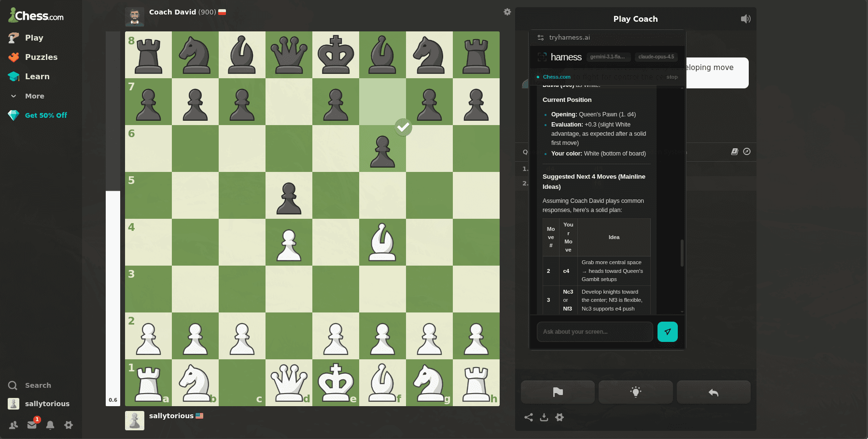This screenshot has height=439, width=868.
Task: Open the sidebar settings gear icon
Action: [x=69, y=425]
